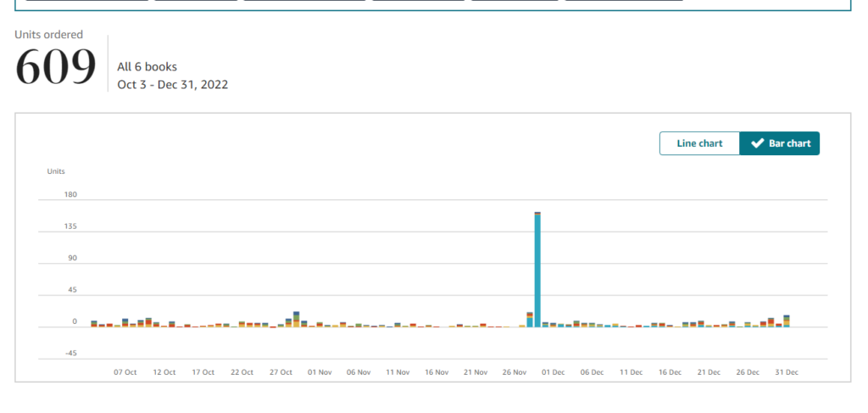Click the '22 Oct' axis label
Image resolution: width=868 pixels, height=413 pixels.
[x=242, y=372]
